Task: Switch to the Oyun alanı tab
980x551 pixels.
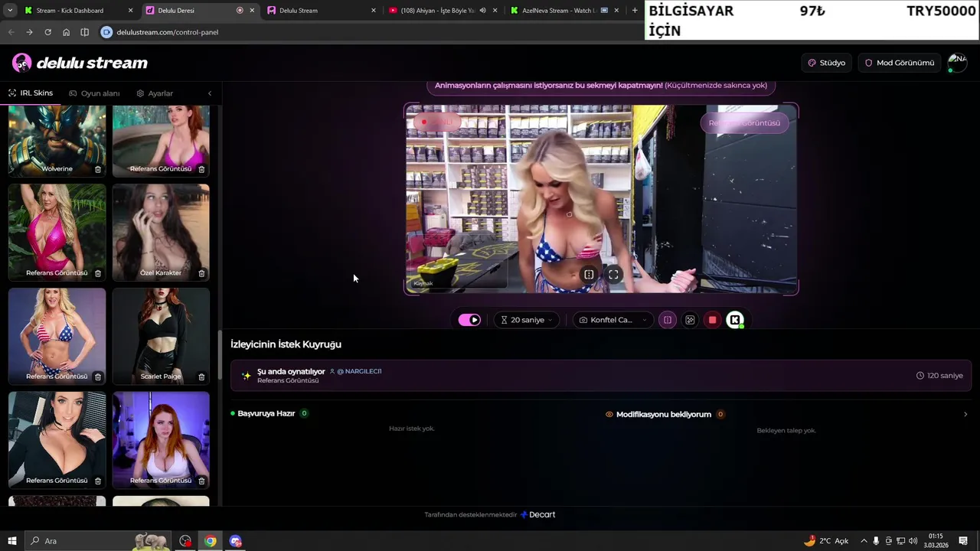Action: tap(94, 93)
